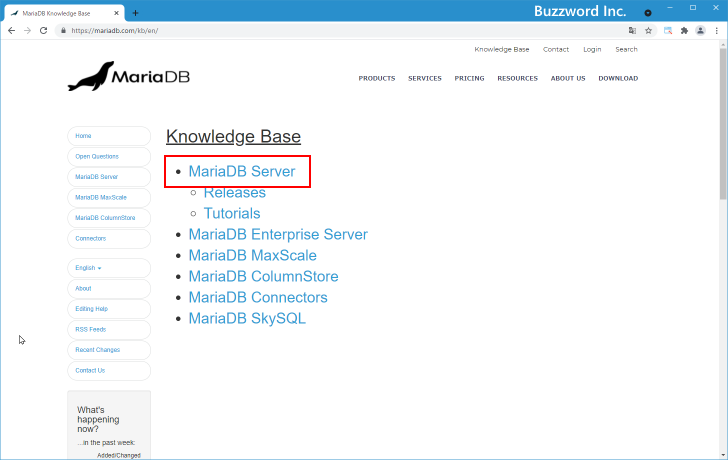Open the Chrome three-dot menu
The height and width of the screenshot is (460, 728).
tap(717, 31)
